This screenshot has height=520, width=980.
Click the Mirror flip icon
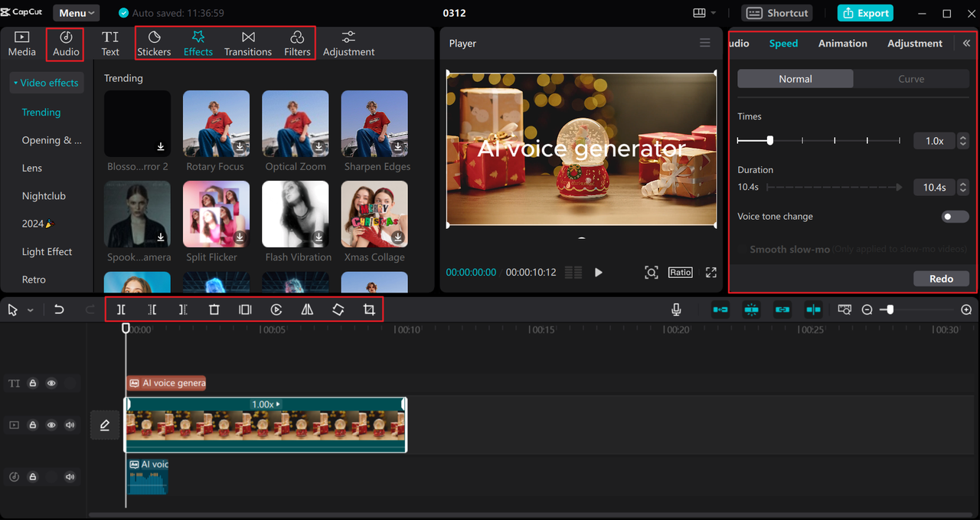(x=307, y=309)
